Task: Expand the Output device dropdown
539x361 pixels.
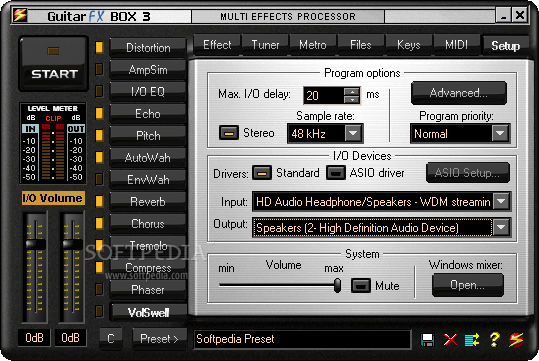Action: pos(501,227)
